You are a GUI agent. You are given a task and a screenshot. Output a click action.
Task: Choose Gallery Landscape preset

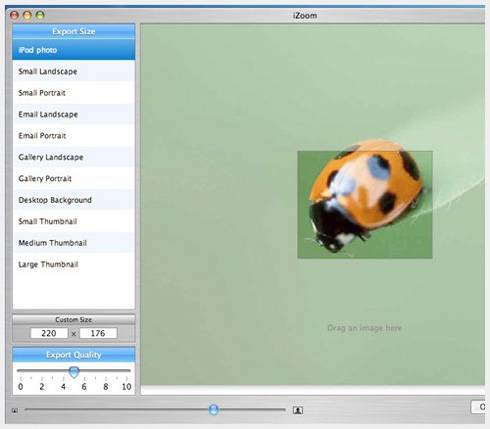pos(74,157)
